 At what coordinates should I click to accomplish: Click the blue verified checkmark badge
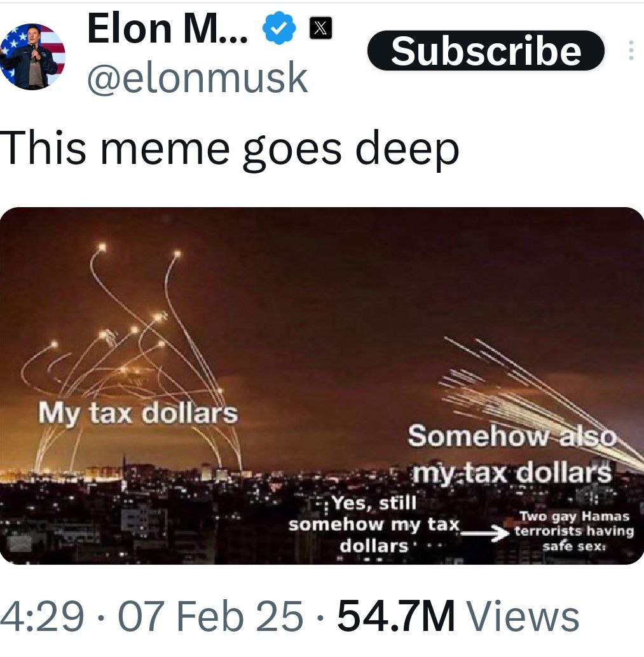click(279, 28)
